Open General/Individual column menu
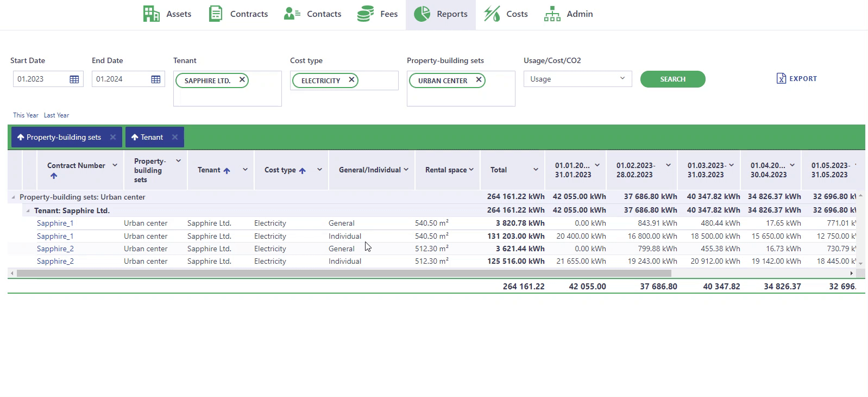Viewport: 868px width, 397px height. 406,170
